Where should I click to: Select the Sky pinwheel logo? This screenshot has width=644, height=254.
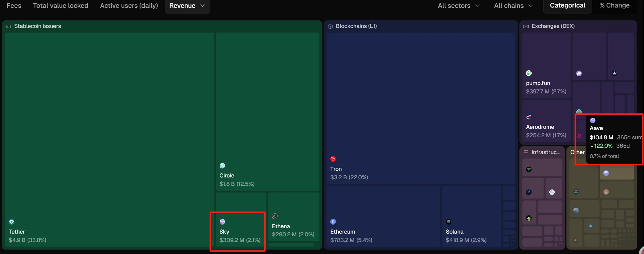pyautogui.click(x=222, y=222)
